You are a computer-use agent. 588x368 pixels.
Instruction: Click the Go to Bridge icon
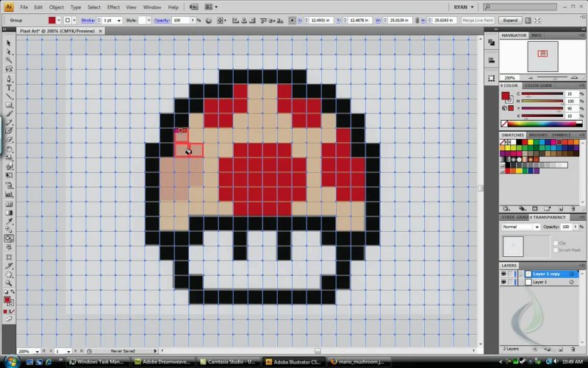click(194, 7)
